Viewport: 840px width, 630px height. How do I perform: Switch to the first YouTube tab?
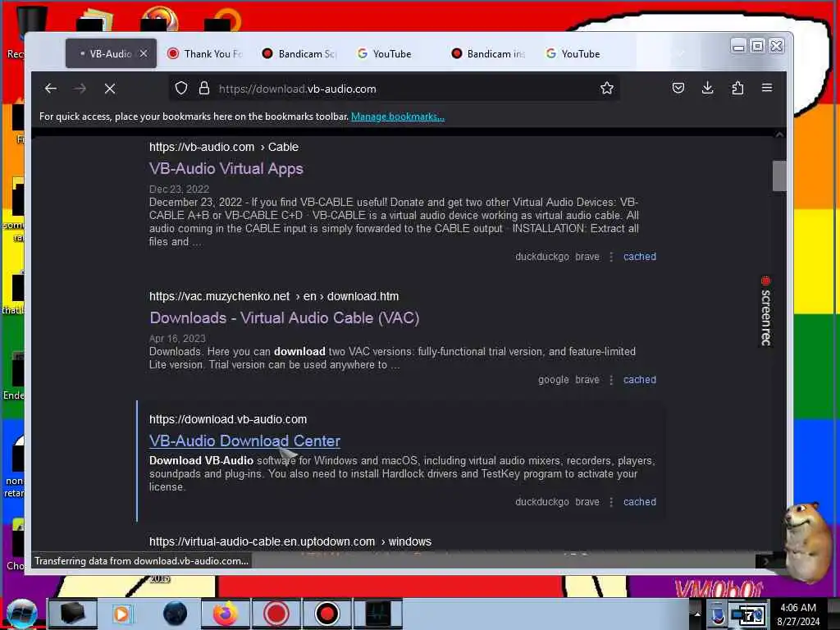[393, 53]
